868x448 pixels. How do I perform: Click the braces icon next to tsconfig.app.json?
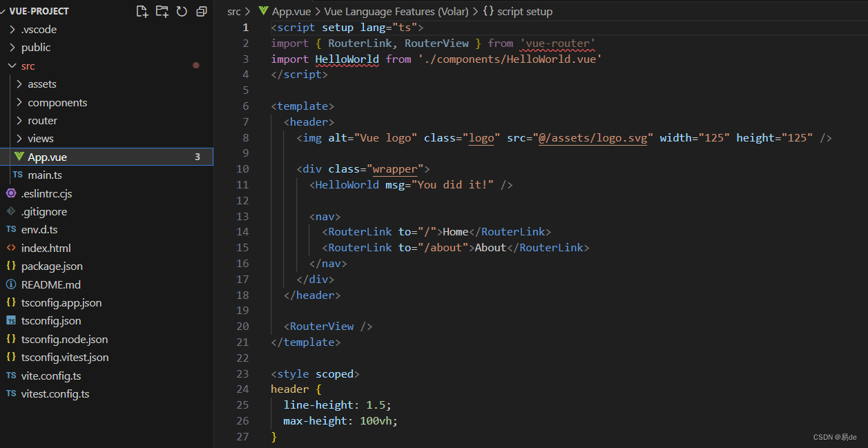click(x=11, y=302)
